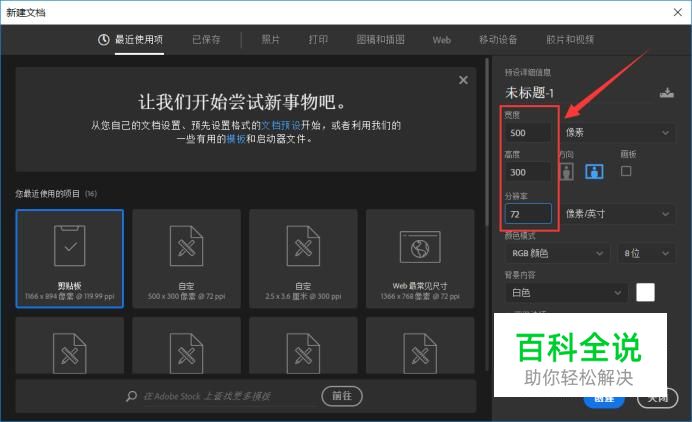Select the Web 最常见尺寸 preset
This screenshot has width=692, height=422.
coord(420,259)
